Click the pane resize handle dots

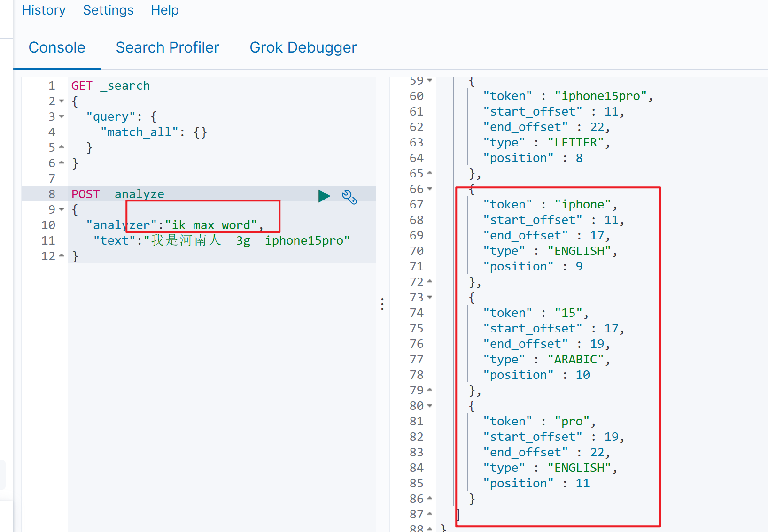[382, 304]
